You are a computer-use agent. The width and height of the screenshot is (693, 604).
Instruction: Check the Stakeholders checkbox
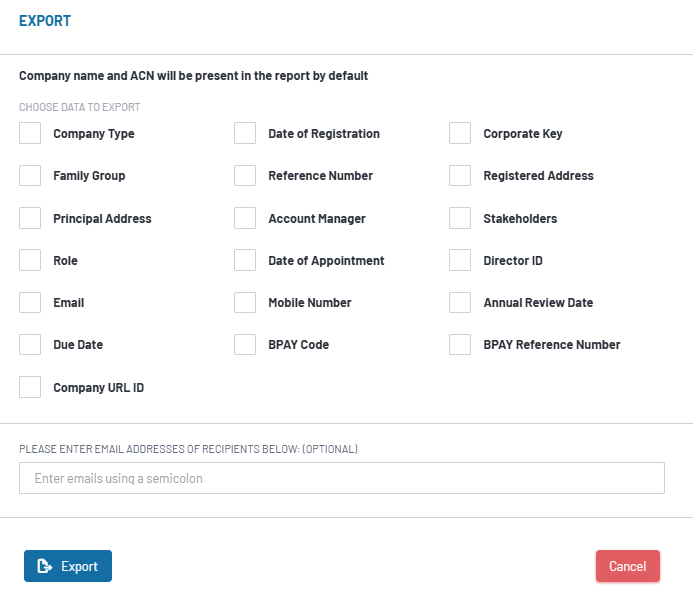tap(460, 218)
